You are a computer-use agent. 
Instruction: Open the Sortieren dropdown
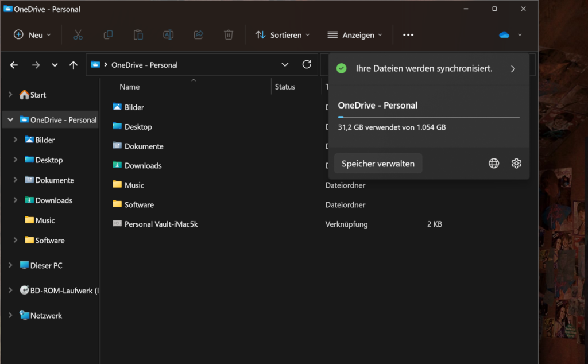point(283,35)
